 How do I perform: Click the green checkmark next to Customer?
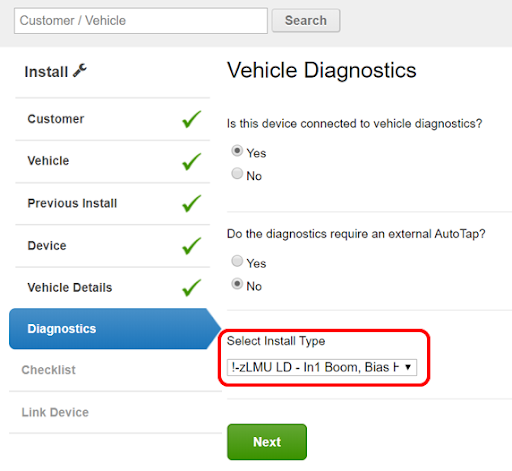point(192,119)
